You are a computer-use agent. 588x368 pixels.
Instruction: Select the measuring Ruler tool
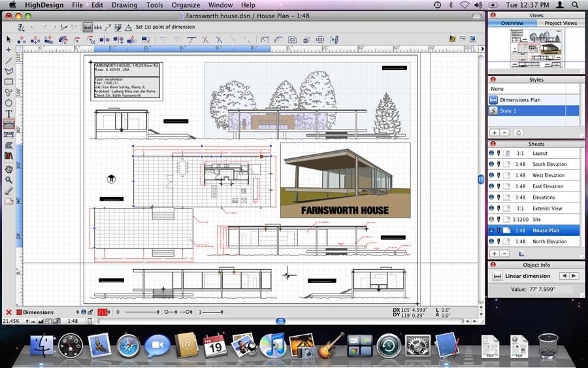pyautogui.click(x=8, y=191)
